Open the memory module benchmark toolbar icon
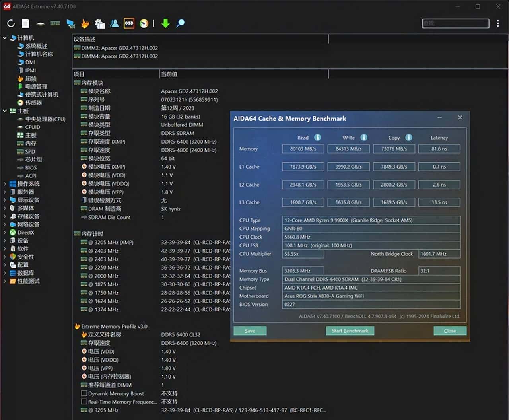Screen dimensions: 509x420 pyautogui.click(x=55, y=23)
